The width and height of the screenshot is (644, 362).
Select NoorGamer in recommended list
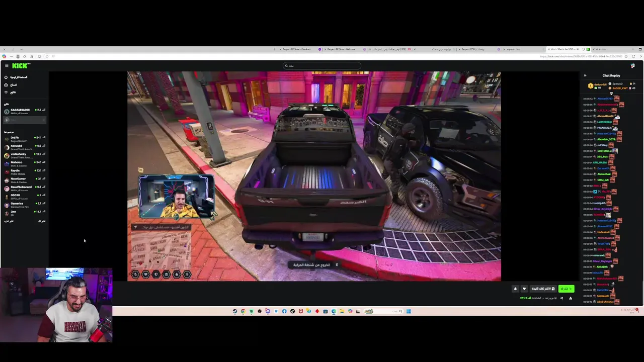(x=24, y=180)
